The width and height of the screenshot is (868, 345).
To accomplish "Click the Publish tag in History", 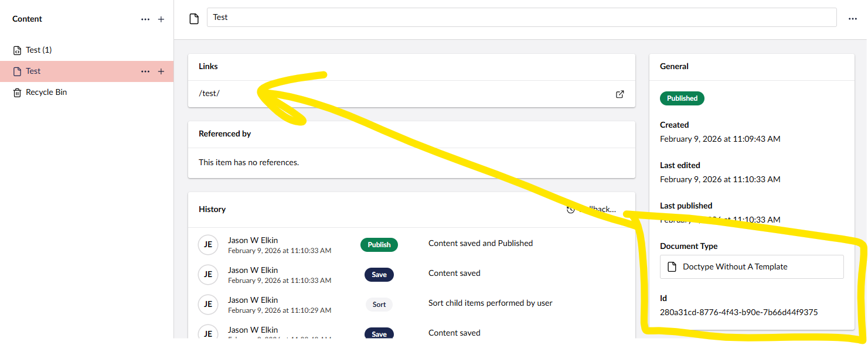I will click(x=379, y=245).
